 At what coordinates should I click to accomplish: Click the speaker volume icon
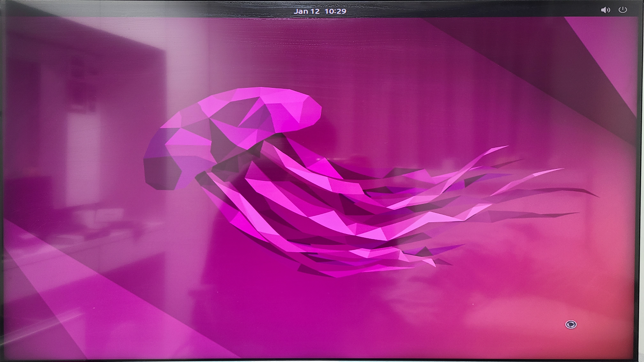tap(605, 10)
